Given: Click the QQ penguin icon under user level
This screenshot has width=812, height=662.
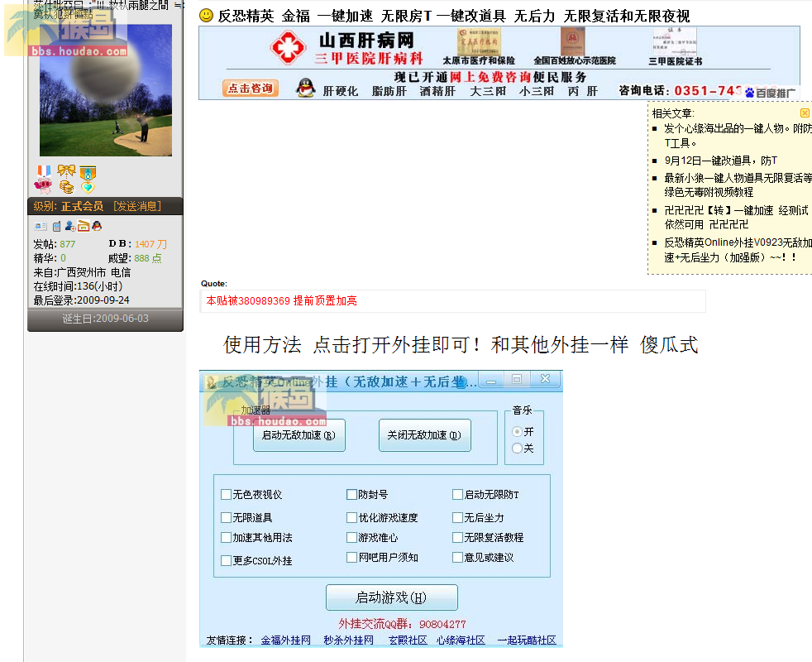Looking at the screenshot, I should click(x=97, y=226).
